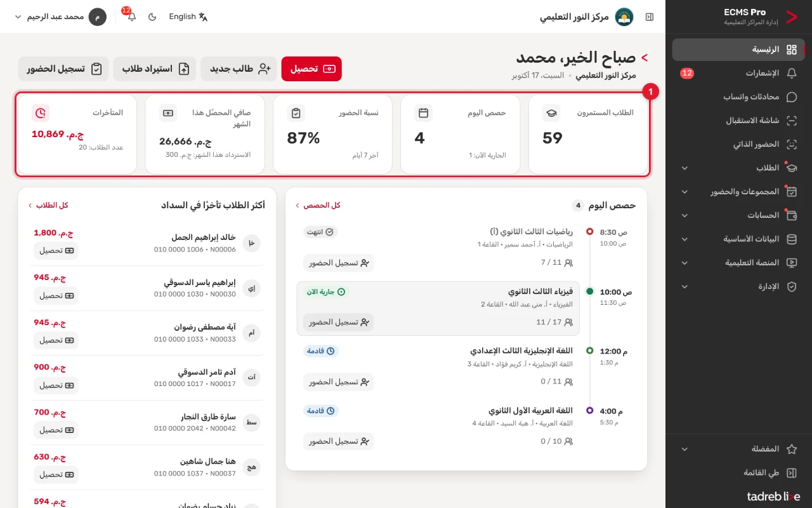812x508 pixels.
Task: Click تحصيل for خالد إبراهيم الجمل
Action: pos(56,251)
